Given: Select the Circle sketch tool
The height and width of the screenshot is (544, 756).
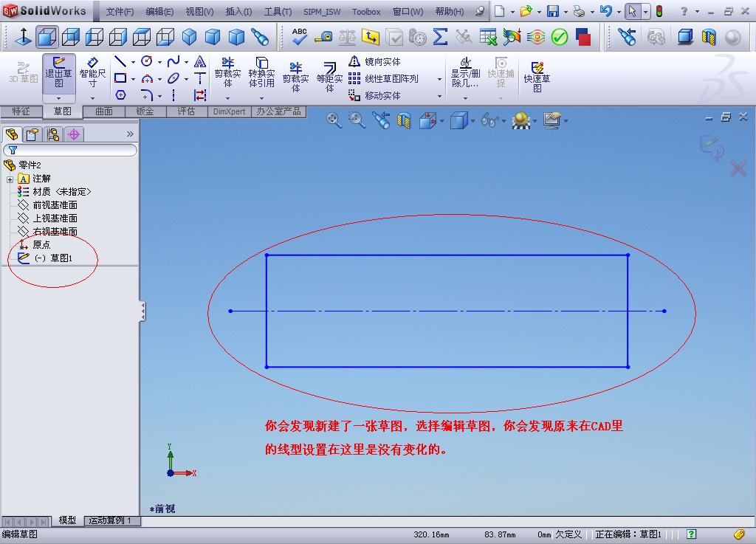Looking at the screenshot, I should click(x=147, y=61).
